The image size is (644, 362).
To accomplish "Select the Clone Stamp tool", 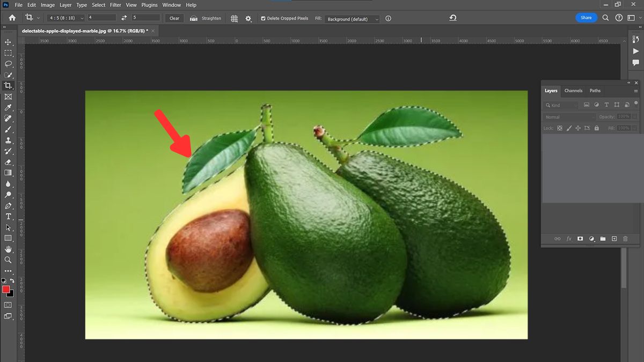I will click(x=8, y=140).
